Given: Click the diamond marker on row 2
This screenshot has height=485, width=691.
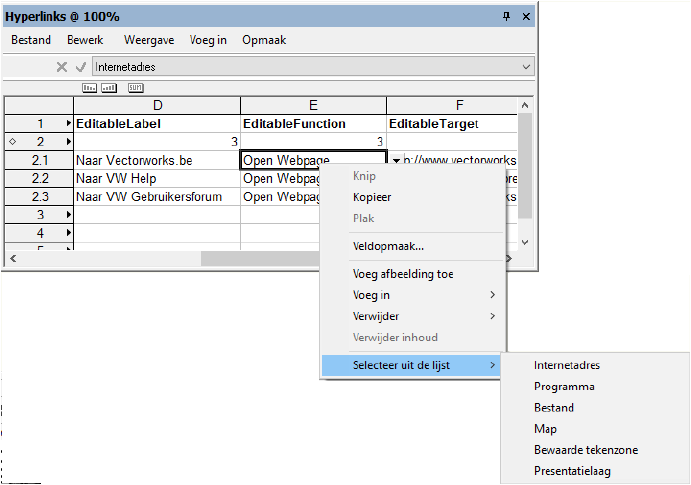Looking at the screenshot, I should [x=12, y=141].
